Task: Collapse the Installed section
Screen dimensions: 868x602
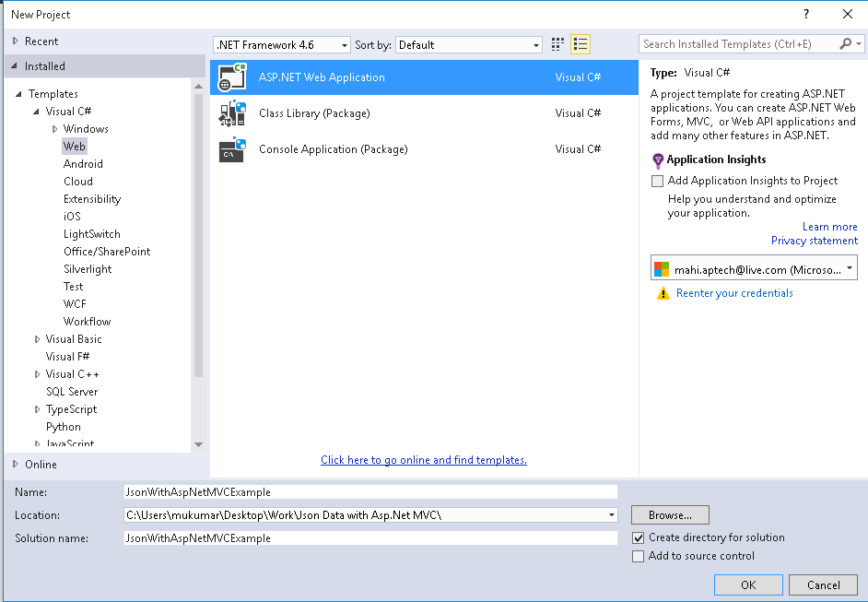Action: pos(15,65)
